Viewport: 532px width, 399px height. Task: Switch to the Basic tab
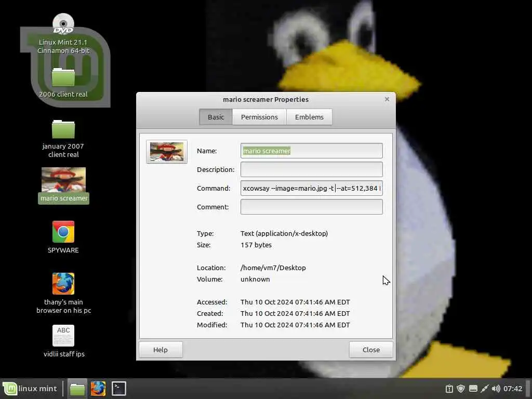click(216, 117)
